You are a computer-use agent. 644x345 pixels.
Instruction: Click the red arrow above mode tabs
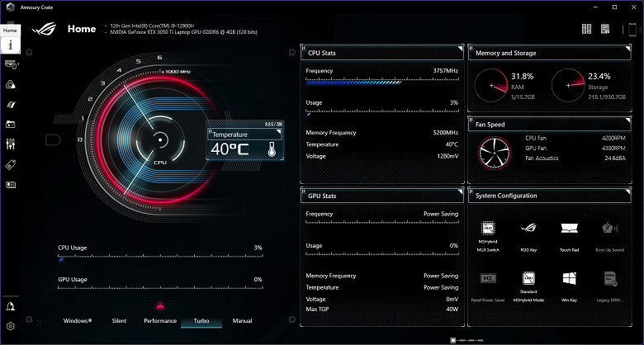tap(160, 305)
